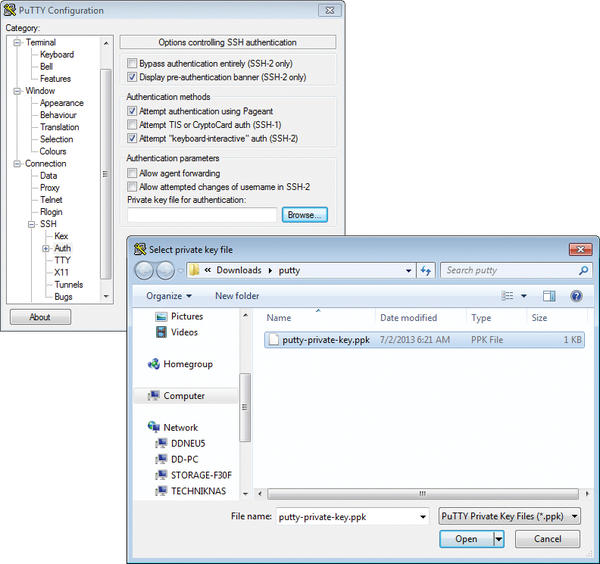Click the Videos library icon
Screen dimensions: 600x564
pos(161,332)
